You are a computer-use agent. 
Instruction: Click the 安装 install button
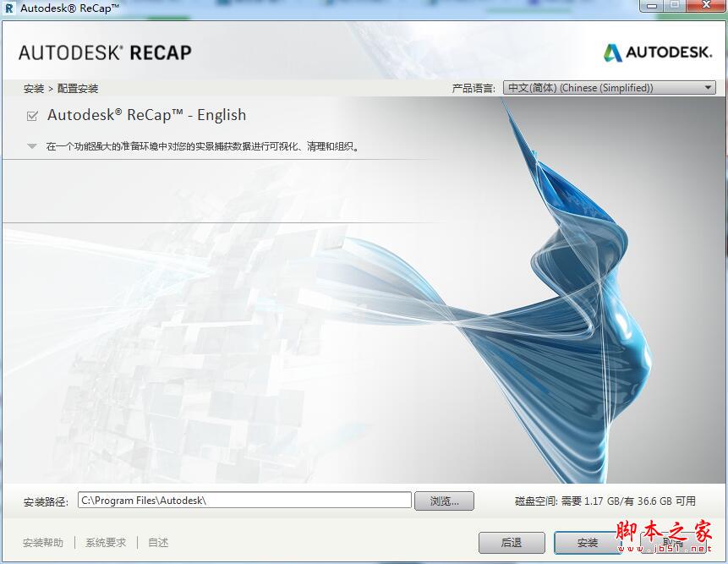pos(588,542)
